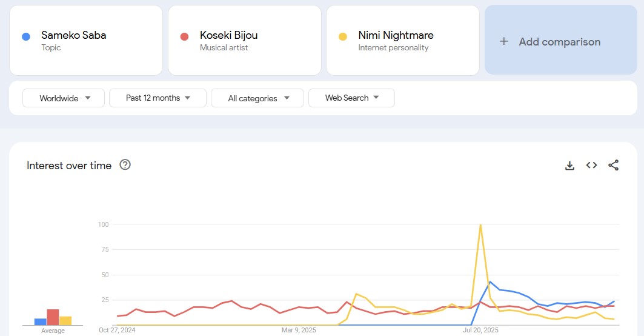Open the Interest over time help icon
The image size is (644, 336).
point(125,165)
